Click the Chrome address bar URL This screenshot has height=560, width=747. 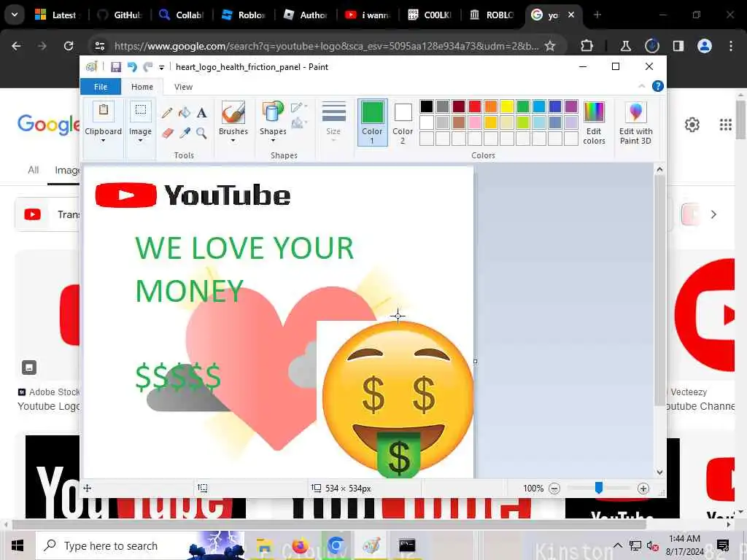pyautogui.click(x=326, y=46)
